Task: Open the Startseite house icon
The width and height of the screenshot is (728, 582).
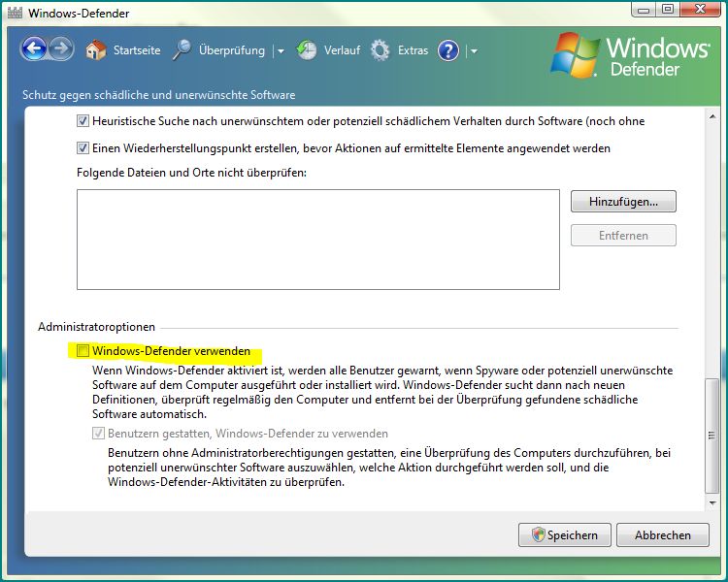Action: (96, 49)
